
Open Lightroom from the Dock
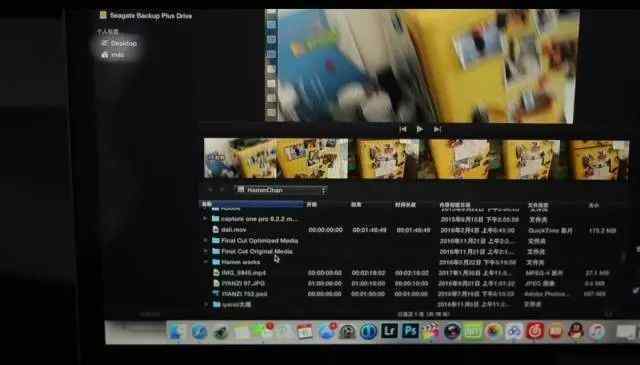click(389, 331)
